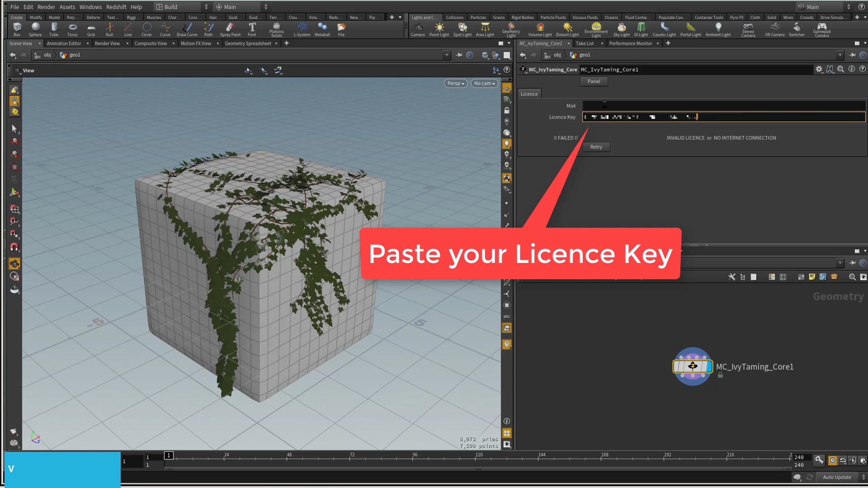Toggle network editor pane pin

(852, 263)
